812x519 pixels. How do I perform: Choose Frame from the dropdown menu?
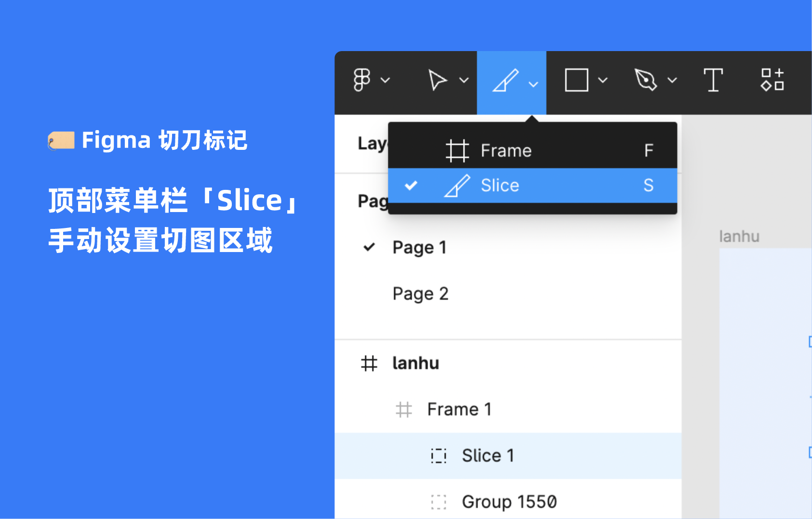click(x=506, y=151)
